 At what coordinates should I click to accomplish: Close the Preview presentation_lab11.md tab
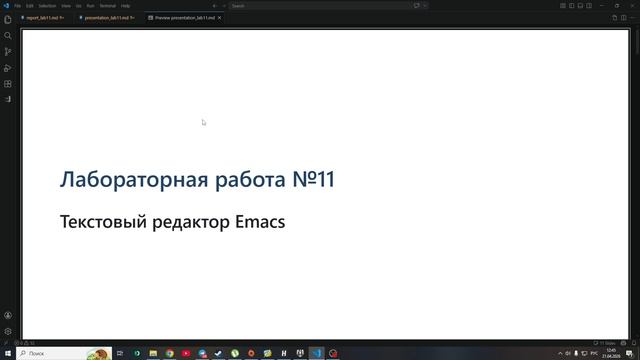pos(220,18)
